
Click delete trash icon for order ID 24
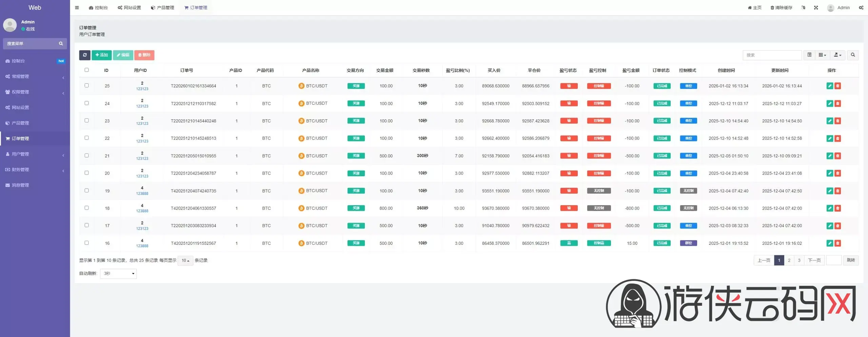pyautogui.click(x=837, y=104)
